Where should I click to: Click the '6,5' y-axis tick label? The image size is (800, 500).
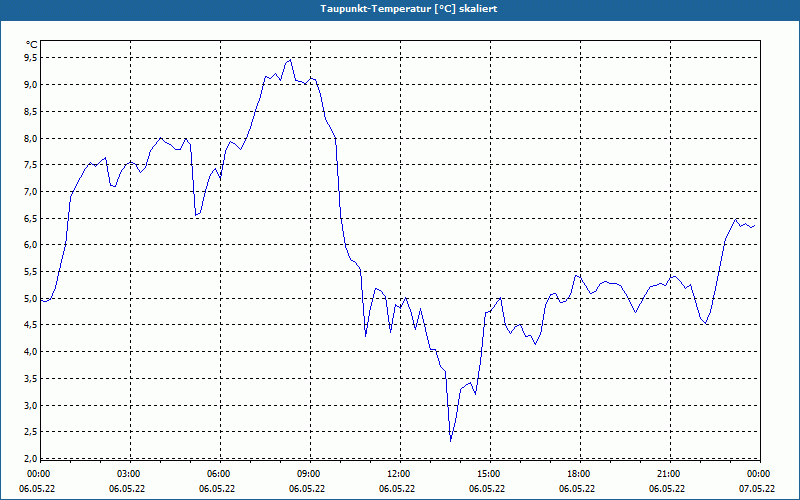click(x=31, y=218)
